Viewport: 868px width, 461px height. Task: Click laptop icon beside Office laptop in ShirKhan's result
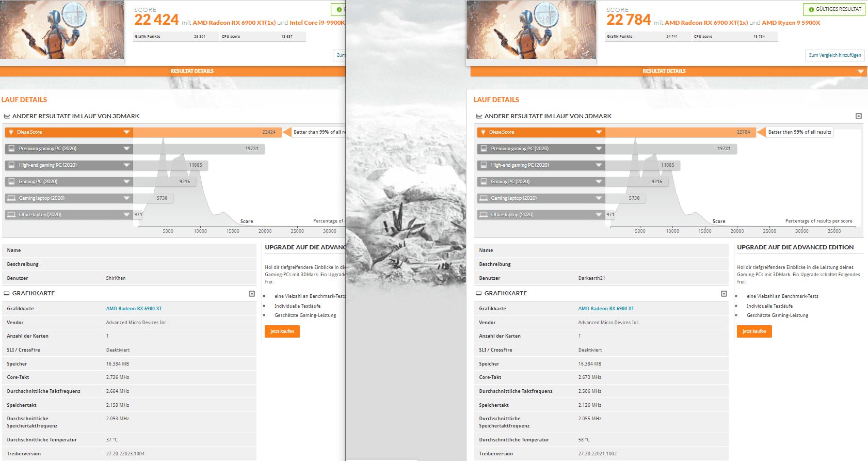(11, 215)
